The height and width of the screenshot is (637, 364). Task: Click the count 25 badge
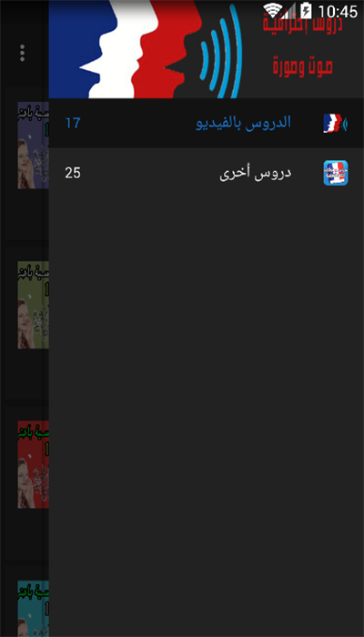73,173
